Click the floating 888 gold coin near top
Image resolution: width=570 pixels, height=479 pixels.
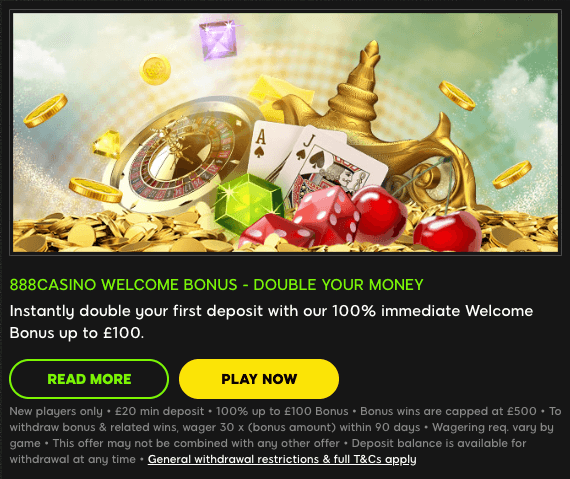point(155,69)
